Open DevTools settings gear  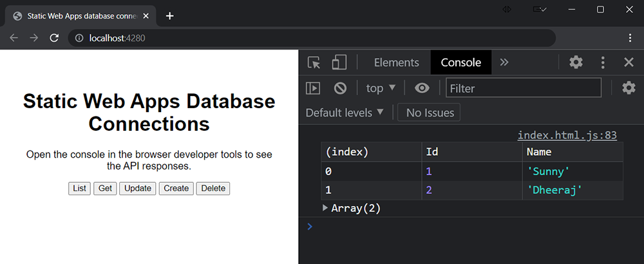pos(576,62)
